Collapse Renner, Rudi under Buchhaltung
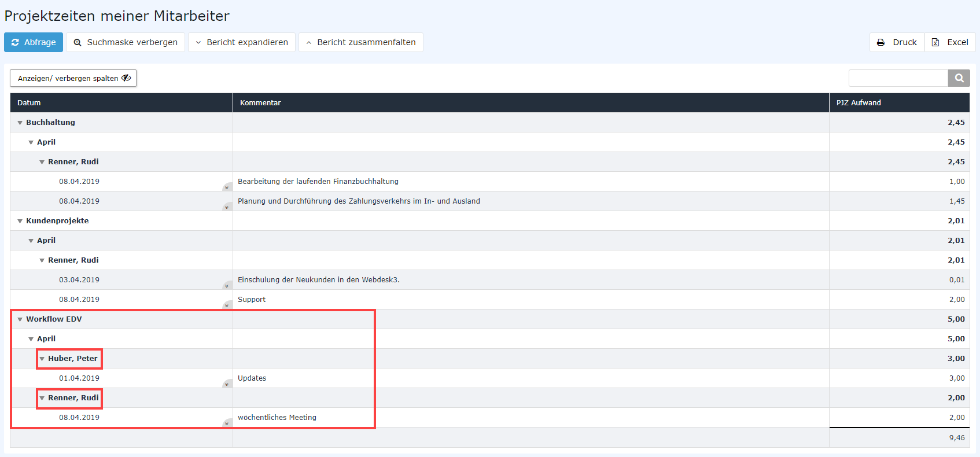Viewport: 980px width, 457px height. click(42, 162)
